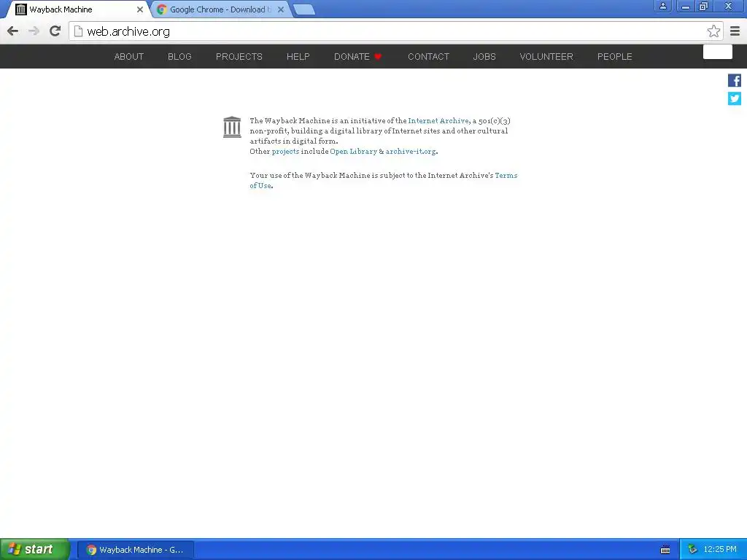The width and height of the screenshot is (747, 560).
Task: Click the white box in the navigation bar
Action: tap(718, 52)
